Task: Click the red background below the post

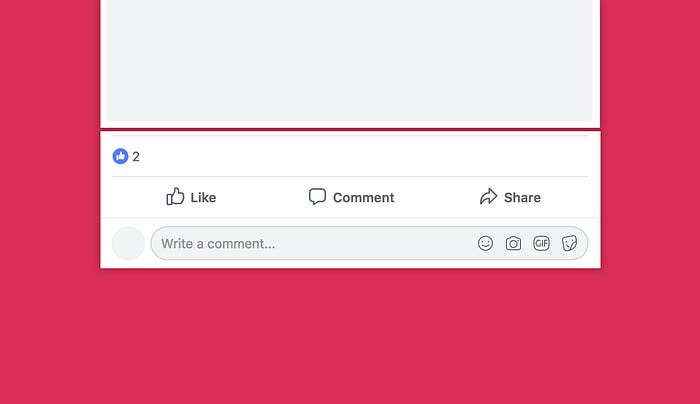Action: [x=350, y=335]
